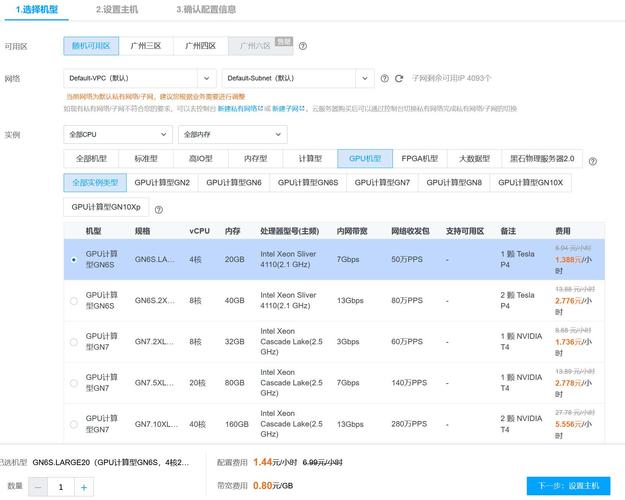Click the 2 颗 NVIDIA T4 note cell
The height and width of the screenshot is (500, 625).
tap(521, 424)
